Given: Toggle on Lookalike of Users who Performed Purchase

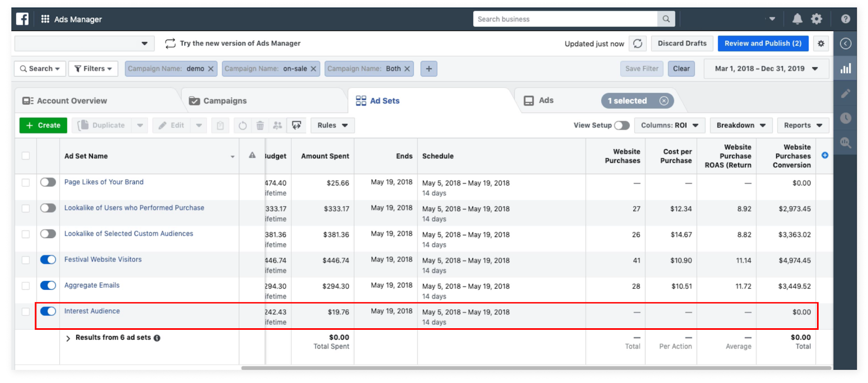Looking at the screenshot, I should click(48, 208).
